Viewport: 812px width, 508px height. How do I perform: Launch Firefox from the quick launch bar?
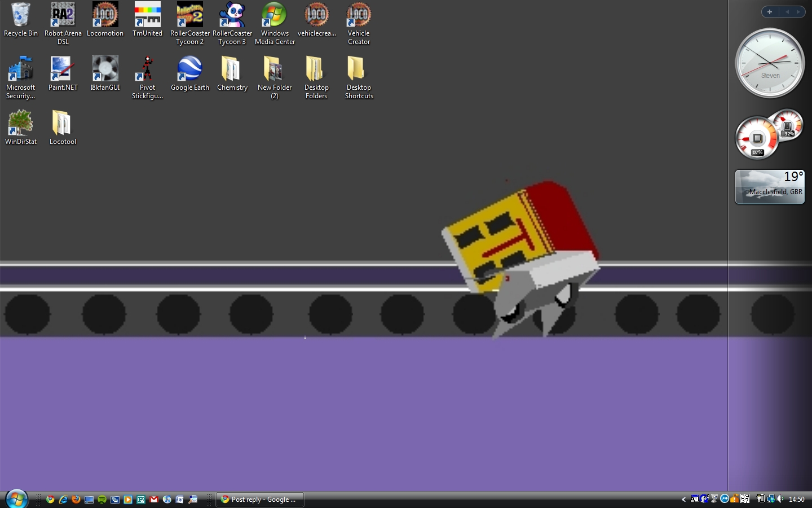coord(76,500)
